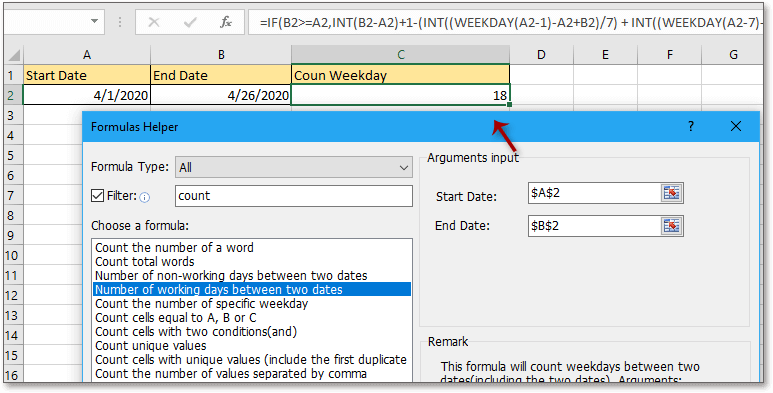The image size is (773, 393).
Task: Open the Formula Type dropdown
Action: 294,167
